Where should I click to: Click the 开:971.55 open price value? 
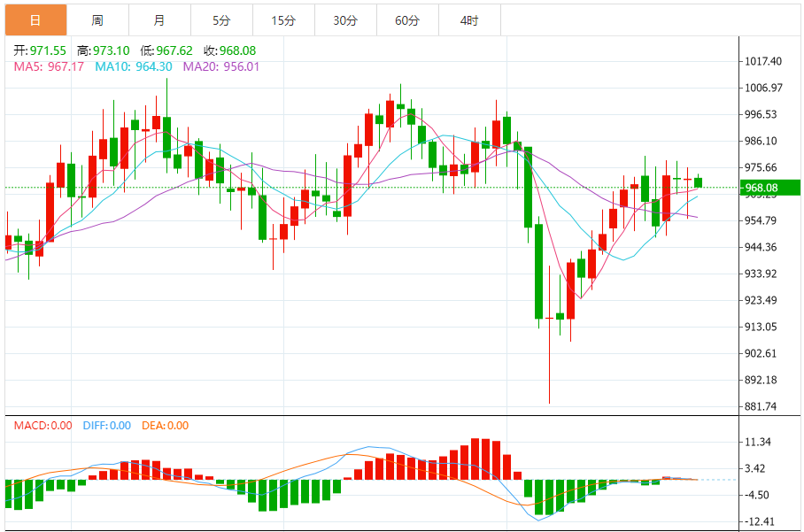coord(40,50)
